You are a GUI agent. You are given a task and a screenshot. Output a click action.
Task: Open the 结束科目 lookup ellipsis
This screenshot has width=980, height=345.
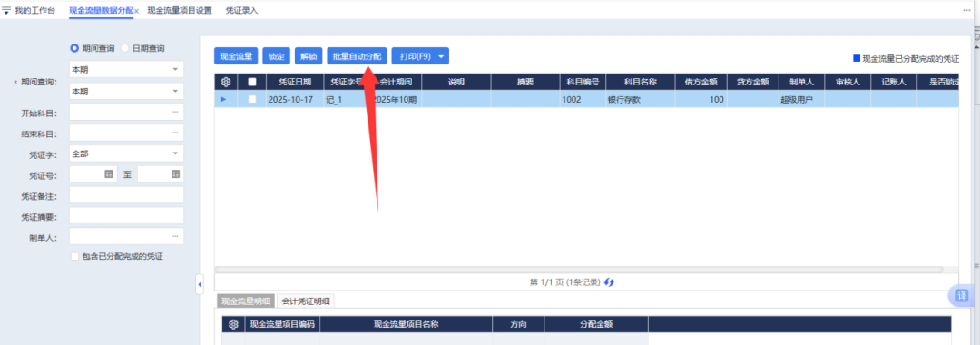[x=175, y=133]
